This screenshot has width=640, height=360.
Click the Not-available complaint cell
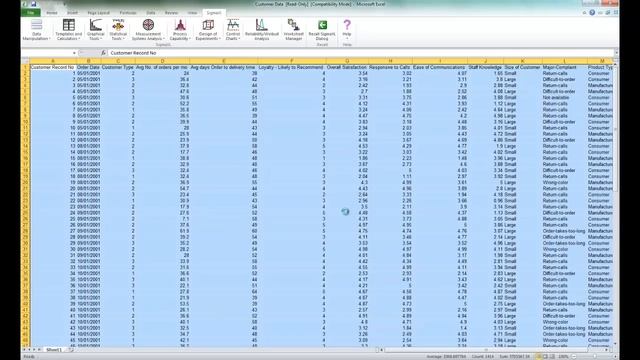tap(564, 98)
